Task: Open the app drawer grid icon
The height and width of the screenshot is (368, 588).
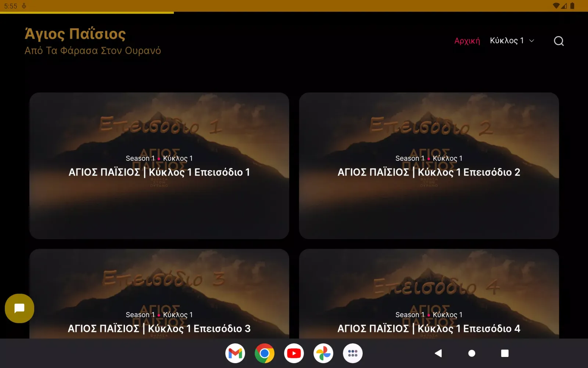Action: (x=352, y=353)
